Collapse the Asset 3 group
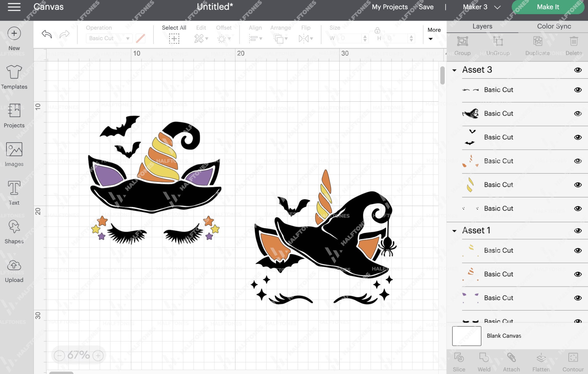The height and width of the screenshot is (374, 588). [x=454, y=70]
